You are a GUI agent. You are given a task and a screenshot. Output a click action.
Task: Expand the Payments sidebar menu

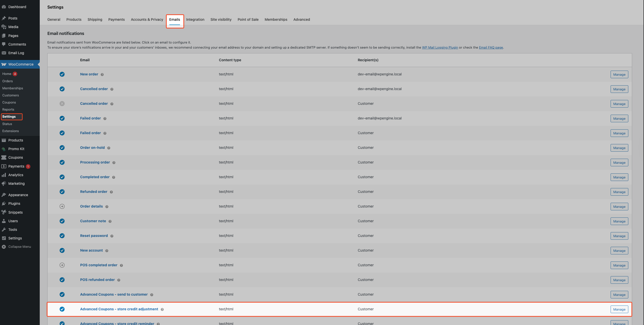click(16, 166)
